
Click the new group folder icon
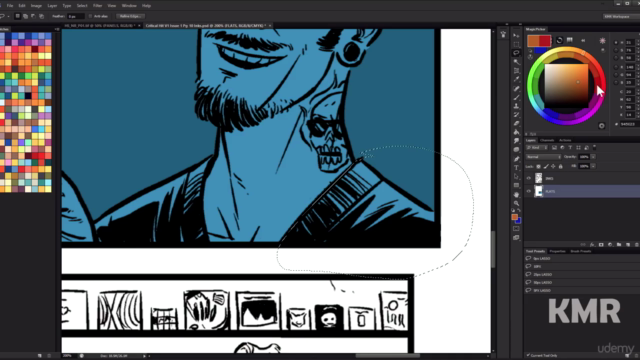(x=619, y=244)
